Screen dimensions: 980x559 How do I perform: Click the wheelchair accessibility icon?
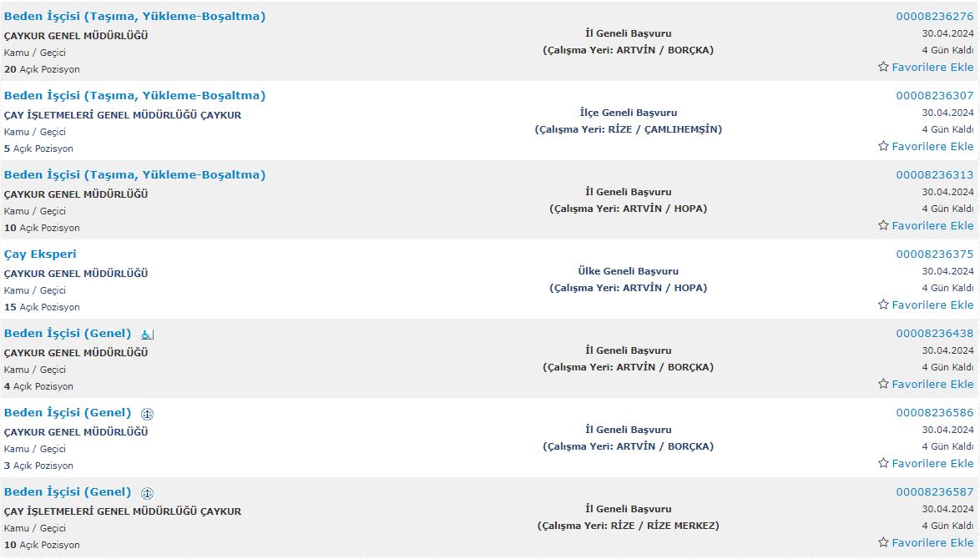pyautogui.click(x=148, y=335)
